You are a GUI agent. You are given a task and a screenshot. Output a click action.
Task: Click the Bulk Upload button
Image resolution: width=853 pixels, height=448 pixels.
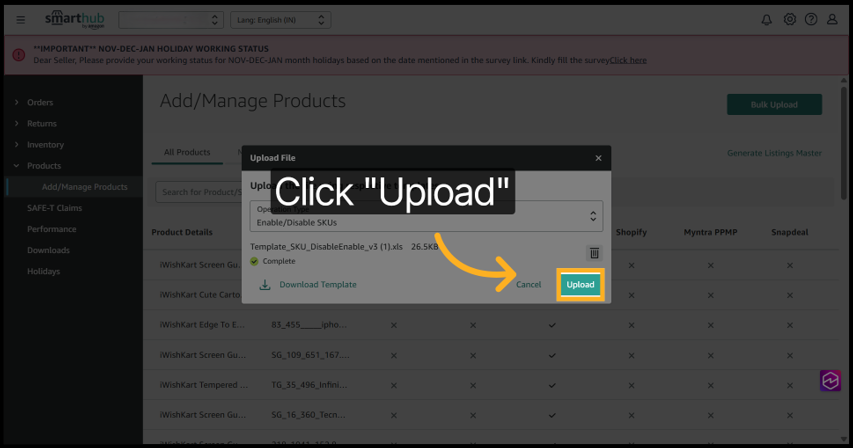coord(774,105)
